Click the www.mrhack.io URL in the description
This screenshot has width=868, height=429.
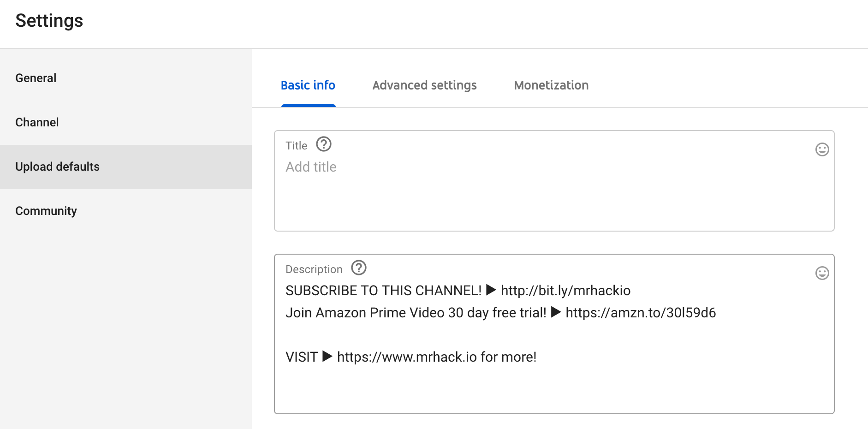tap(407, 357)
